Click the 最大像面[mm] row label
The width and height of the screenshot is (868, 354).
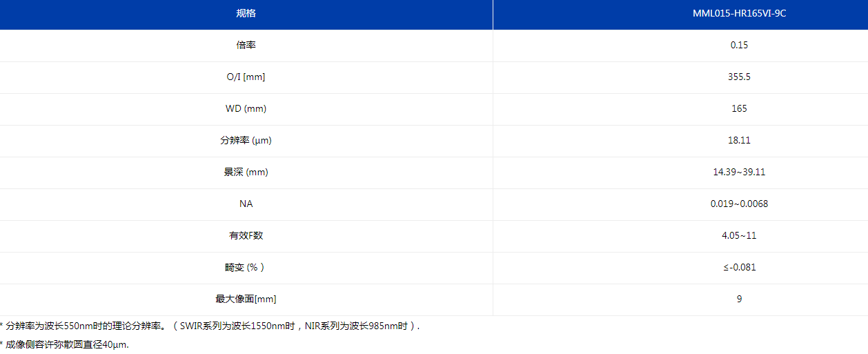pyautogui.click(x=246, y=299)
